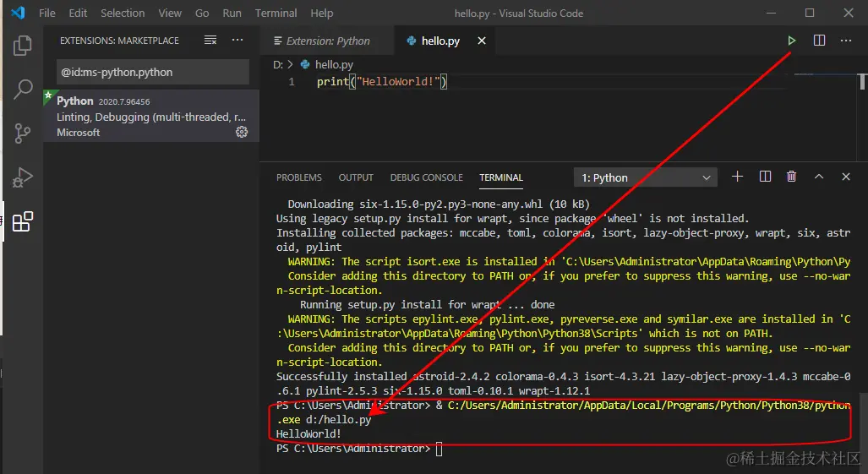Screen dimensions: 868x474
Task: Click the print("HelloWorld!") code line
Action: pos(381,82)
